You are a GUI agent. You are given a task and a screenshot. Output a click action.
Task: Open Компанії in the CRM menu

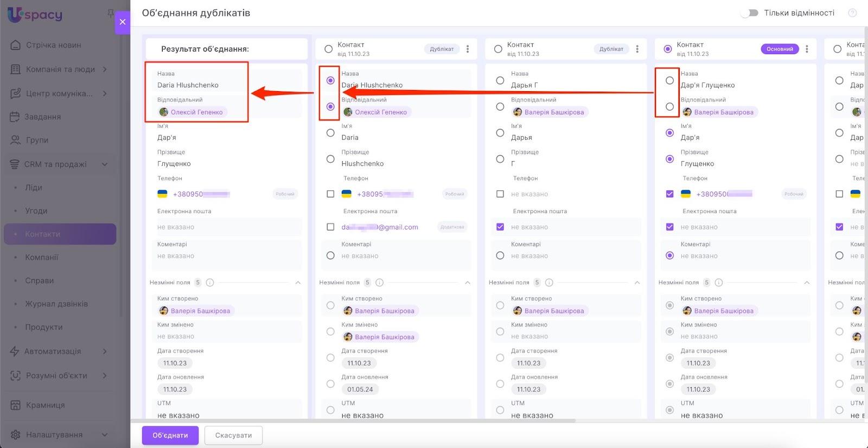pos(42,258)
